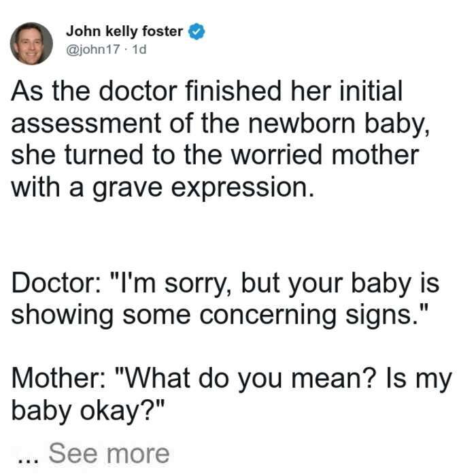Screen dimensions: 476x476
Task: Click the @john17 handle
Action: pos(93,50)
